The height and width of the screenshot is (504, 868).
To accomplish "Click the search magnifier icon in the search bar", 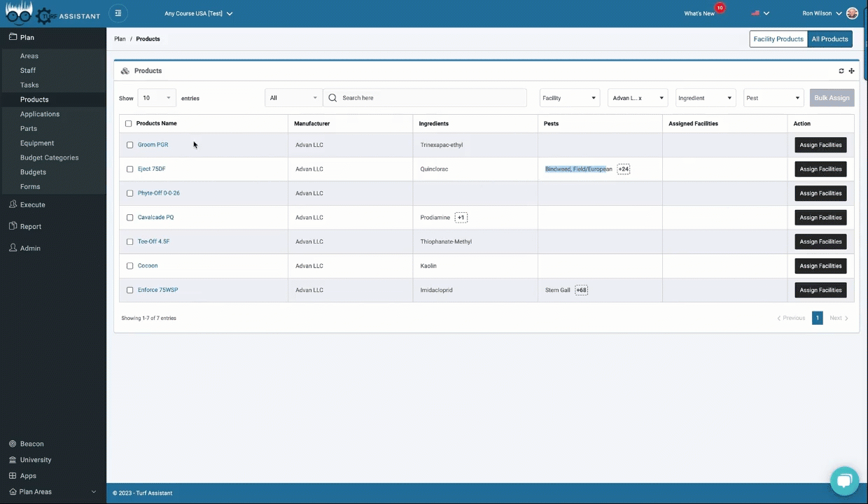I will pos(332,97).
